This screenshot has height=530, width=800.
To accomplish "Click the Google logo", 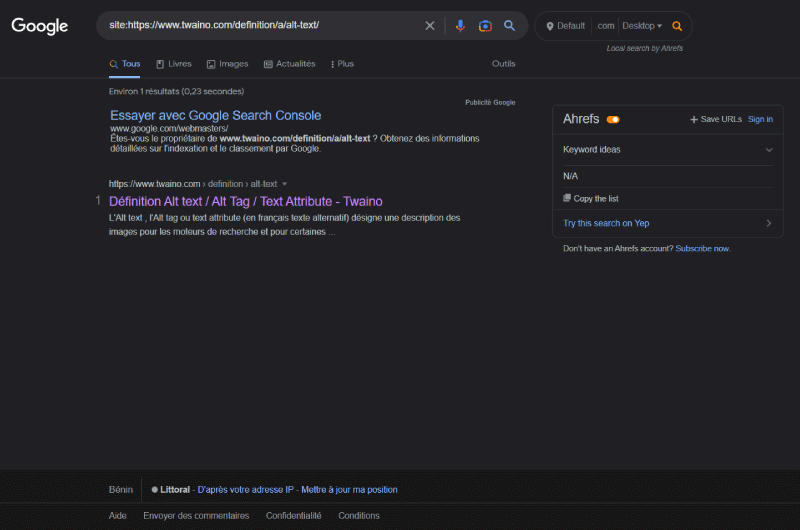I will click(x=40, y=26).
